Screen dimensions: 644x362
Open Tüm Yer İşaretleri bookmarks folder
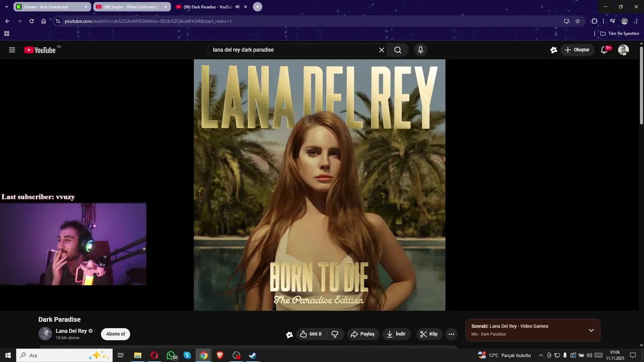(620, 33)
